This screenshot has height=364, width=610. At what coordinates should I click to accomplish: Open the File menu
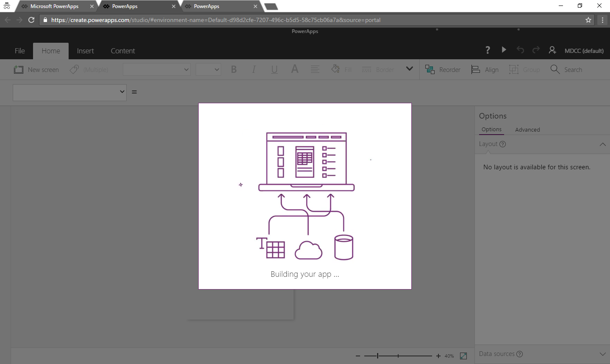tap(19, 51)
